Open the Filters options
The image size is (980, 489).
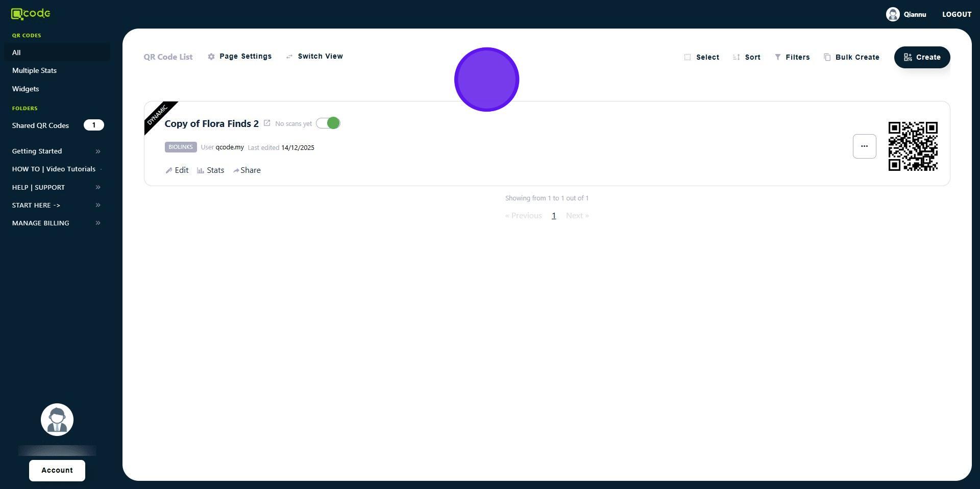click(x=792, y=57)
